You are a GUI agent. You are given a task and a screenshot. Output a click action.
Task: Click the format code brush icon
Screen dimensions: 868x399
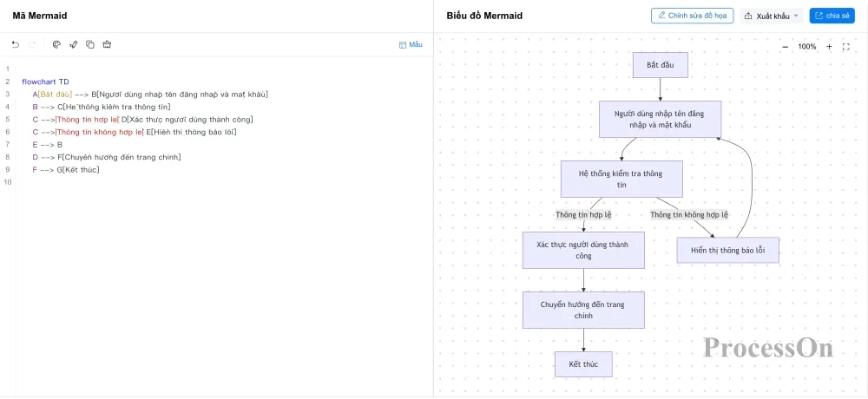click(73, 45)
